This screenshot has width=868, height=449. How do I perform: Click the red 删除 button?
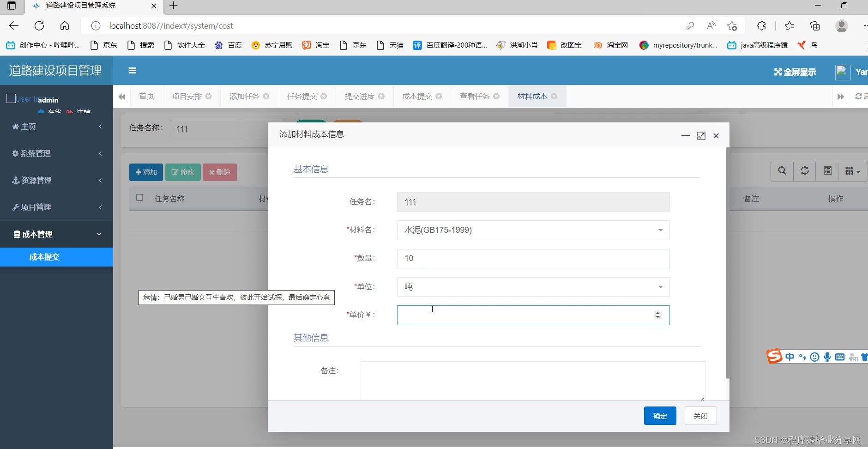point(220,172)
